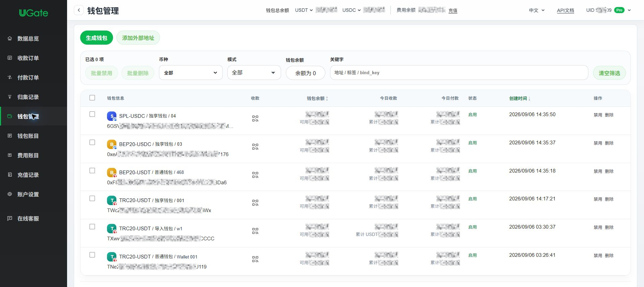The height and width of the screenshot is (287, 644).
Task: Click the BEP20-USDT coin icon
Action: pos(112,173)
